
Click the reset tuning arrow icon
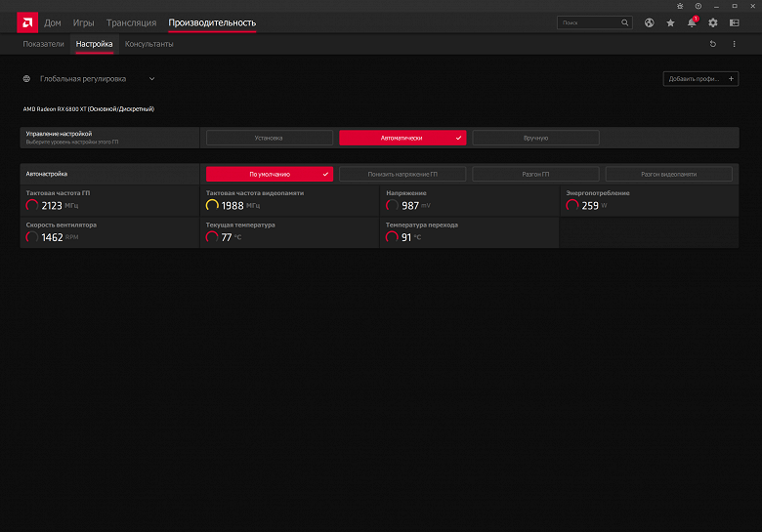tap(713, 44)
